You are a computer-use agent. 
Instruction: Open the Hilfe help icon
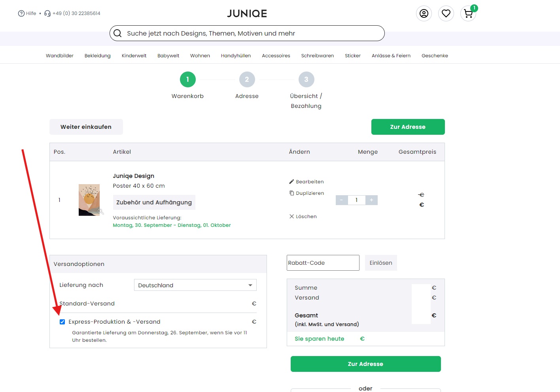[x=21, y=13]
